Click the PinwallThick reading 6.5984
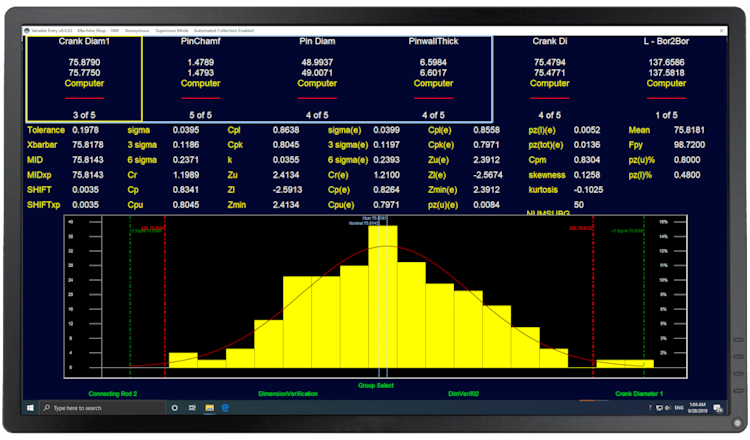The width and height of the screenshot is (750, 440). point(433,63)
